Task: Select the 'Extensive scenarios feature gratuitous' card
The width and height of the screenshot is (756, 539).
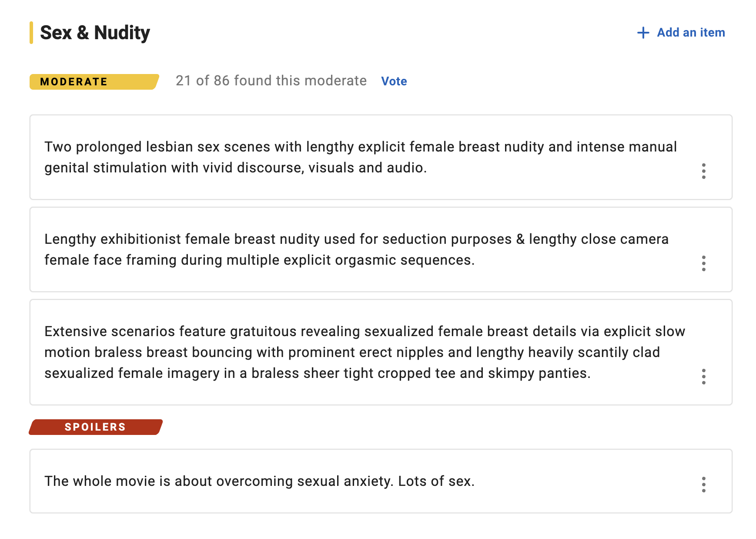Action: click(381, 352)
